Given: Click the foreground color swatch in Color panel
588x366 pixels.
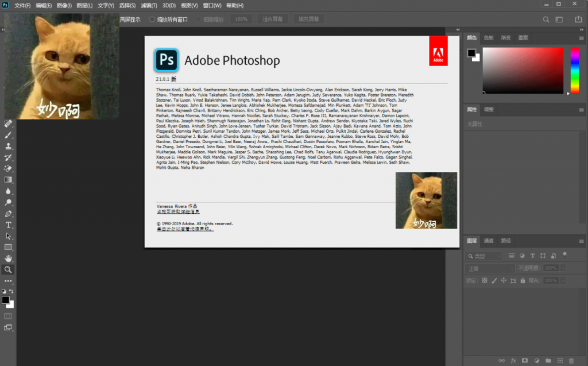Looking at the screenshot, I should click(x=471, y=53).
